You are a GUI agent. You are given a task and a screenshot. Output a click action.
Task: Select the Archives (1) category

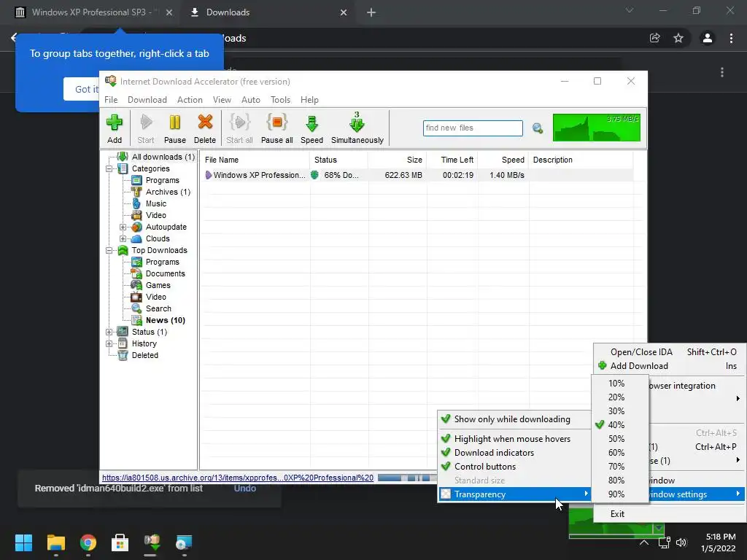(x=168, y=192)
